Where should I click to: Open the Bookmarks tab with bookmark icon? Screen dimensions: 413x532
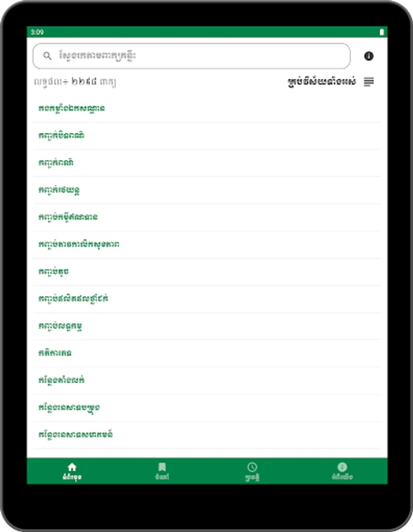point(162,471)
